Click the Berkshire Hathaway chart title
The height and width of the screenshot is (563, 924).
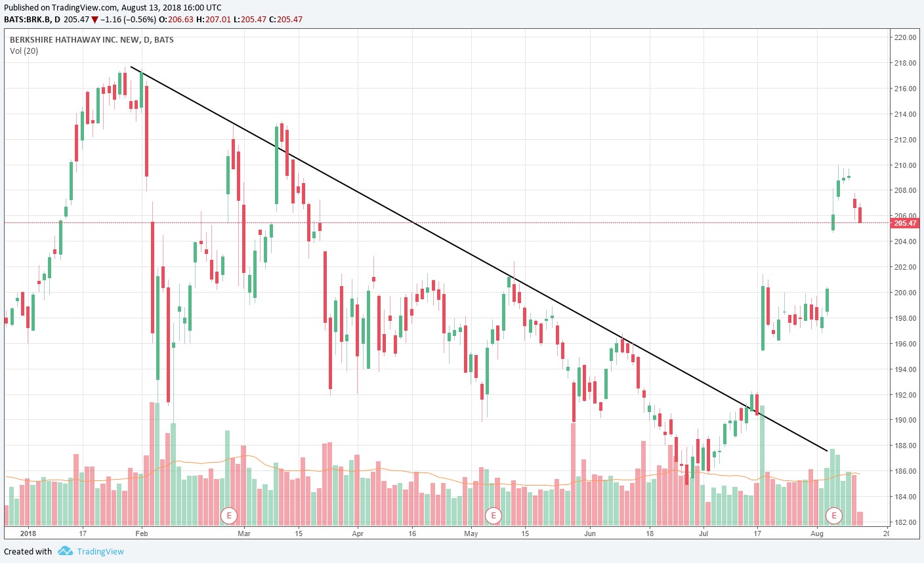click(x=91, y=39)
